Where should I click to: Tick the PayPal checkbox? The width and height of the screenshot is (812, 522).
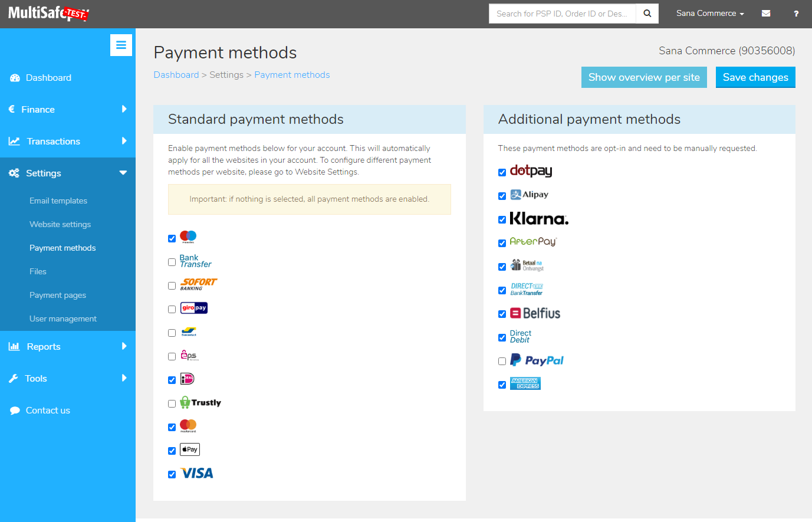tap(502, 361)
